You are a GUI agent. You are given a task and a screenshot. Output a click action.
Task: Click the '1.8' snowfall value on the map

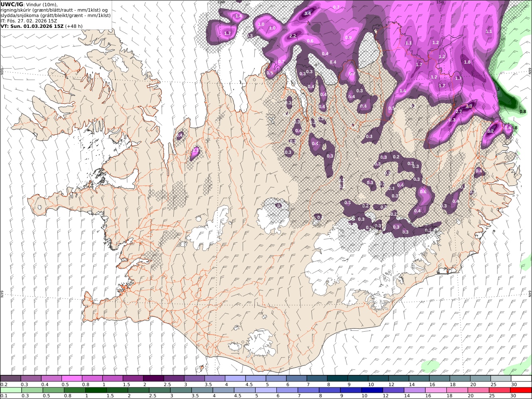(467, 62)
